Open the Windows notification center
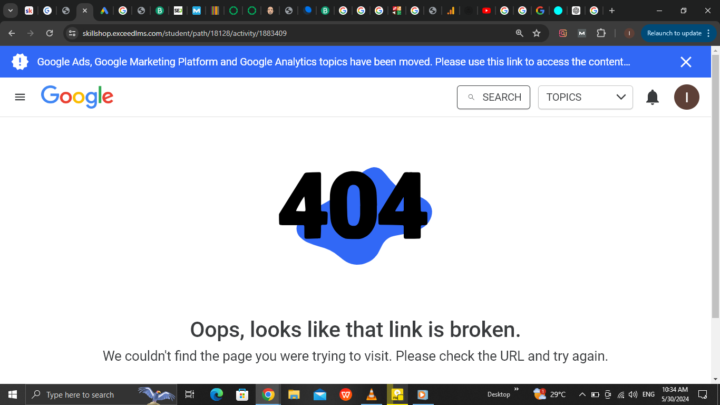Image resolution: width=720 pixels, height=405 pixels. (703, 394)
